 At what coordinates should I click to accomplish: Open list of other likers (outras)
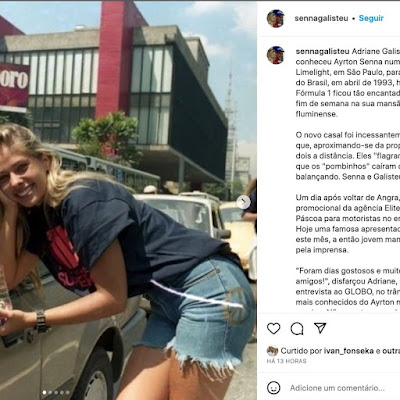point(390,351)
